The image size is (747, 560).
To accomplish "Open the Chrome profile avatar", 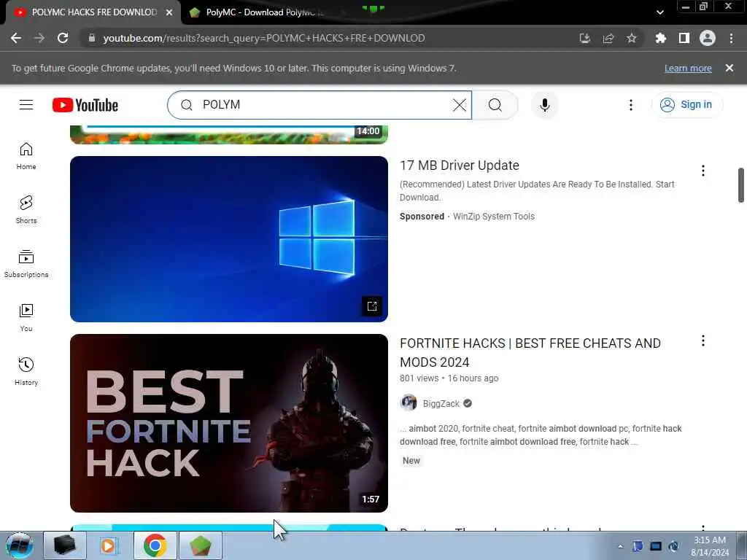I will [707, 38].
